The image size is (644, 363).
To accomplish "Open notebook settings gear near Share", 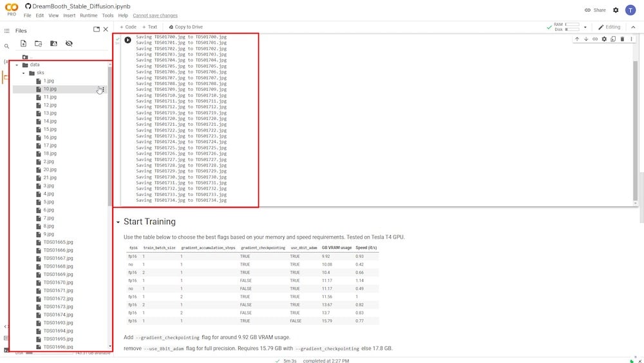I will [x=616, y=10].
